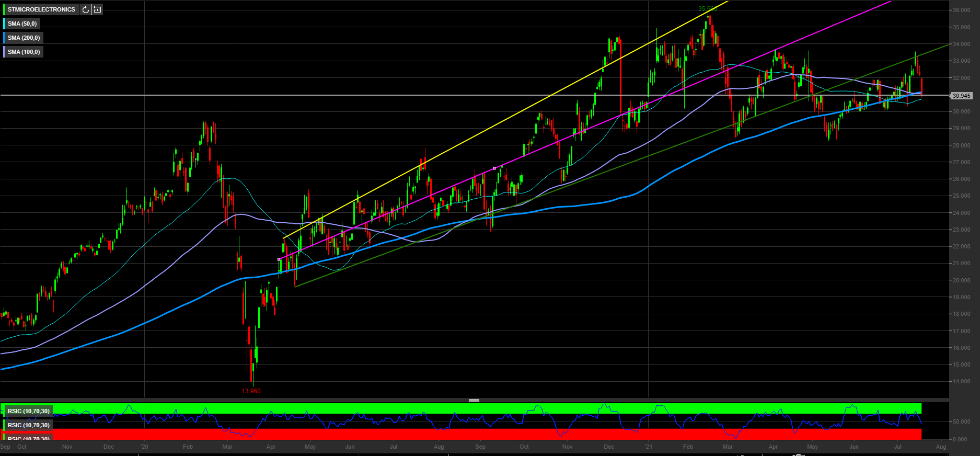Image resolution: width=980 pixels, height=456 pixels.
Task: Click the 13.960 low price label
Action: pos(251,391)
